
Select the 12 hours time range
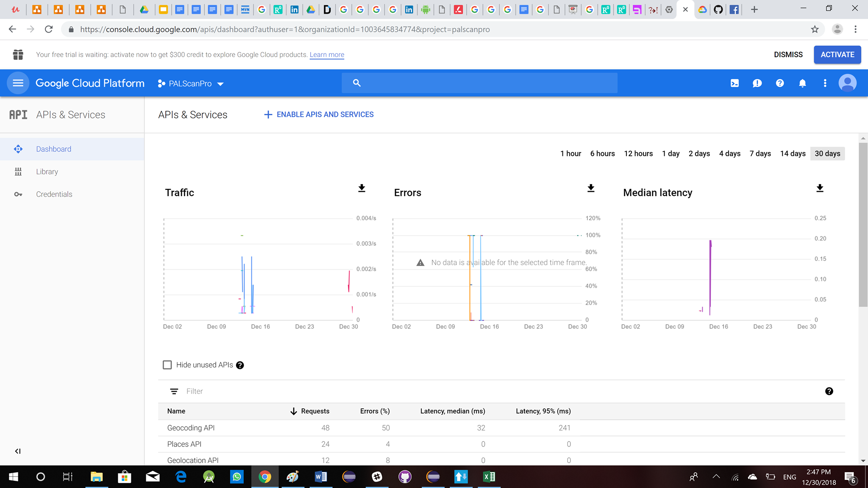(638, 153)
